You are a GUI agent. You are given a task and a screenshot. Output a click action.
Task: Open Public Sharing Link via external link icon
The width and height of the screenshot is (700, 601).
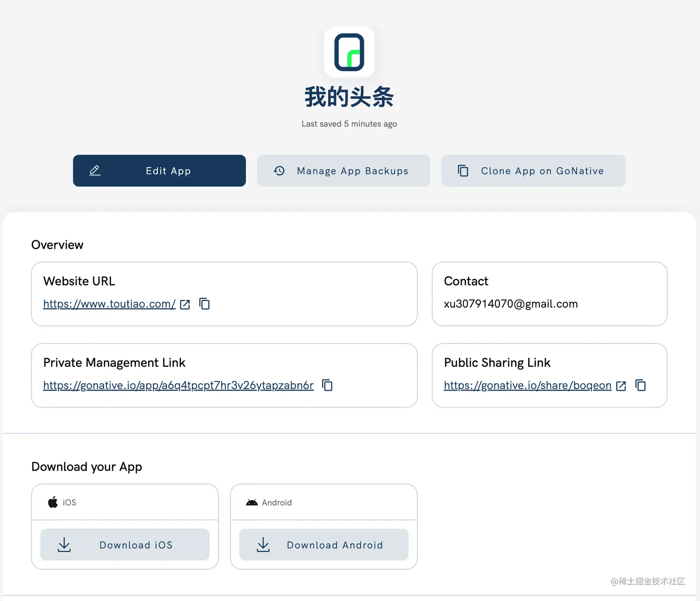tap(621, 385)
